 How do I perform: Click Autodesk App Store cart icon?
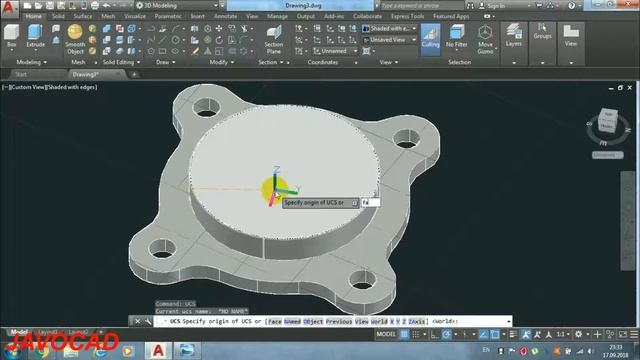(x=540, y=6)
